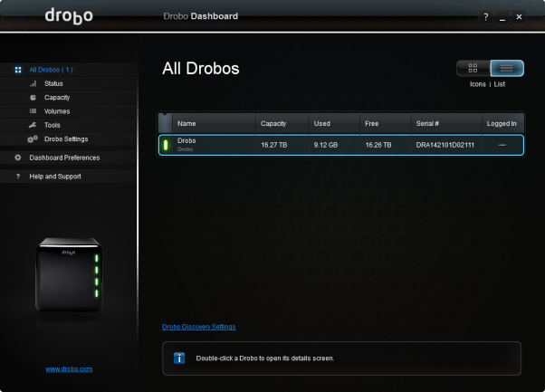545x392 pixels.
Task: Click the Drobo logo in the header
Action: (x=69, y=16)
